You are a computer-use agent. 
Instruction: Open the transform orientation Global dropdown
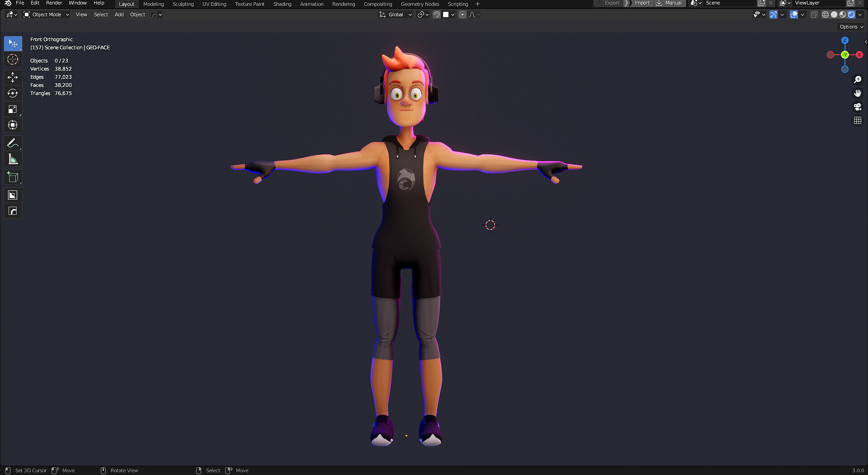(395, 14)
